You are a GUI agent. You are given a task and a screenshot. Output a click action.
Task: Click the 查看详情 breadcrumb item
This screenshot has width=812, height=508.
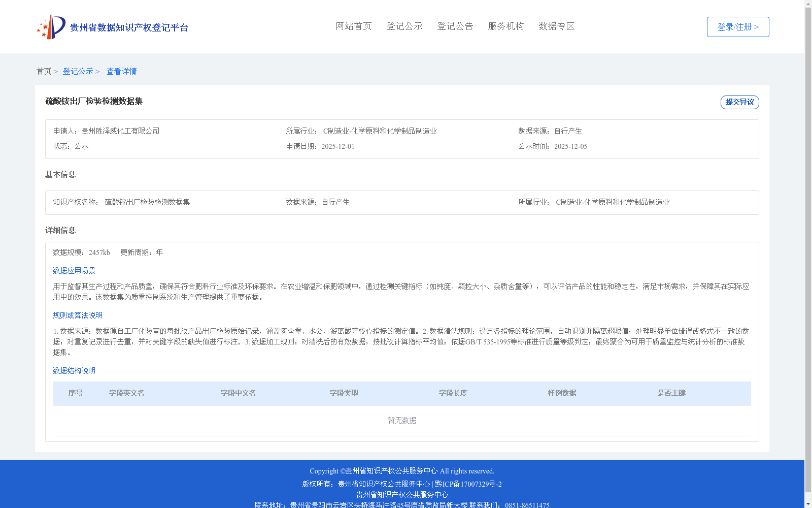click(121, 71)
